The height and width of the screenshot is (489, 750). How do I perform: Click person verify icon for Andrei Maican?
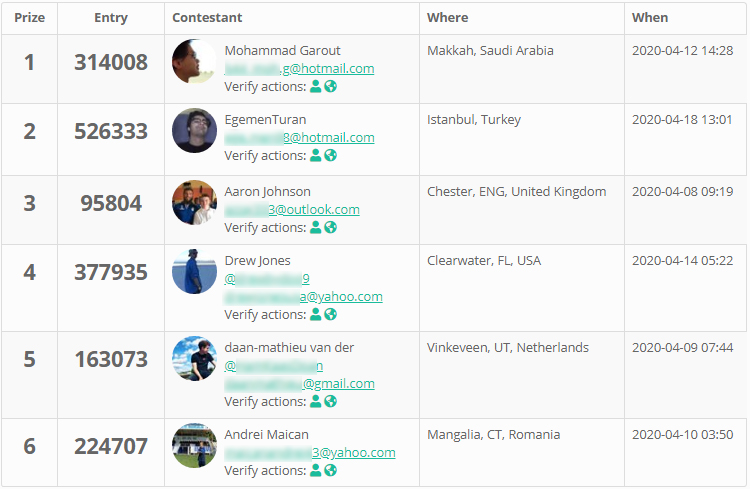coord(316,471)
